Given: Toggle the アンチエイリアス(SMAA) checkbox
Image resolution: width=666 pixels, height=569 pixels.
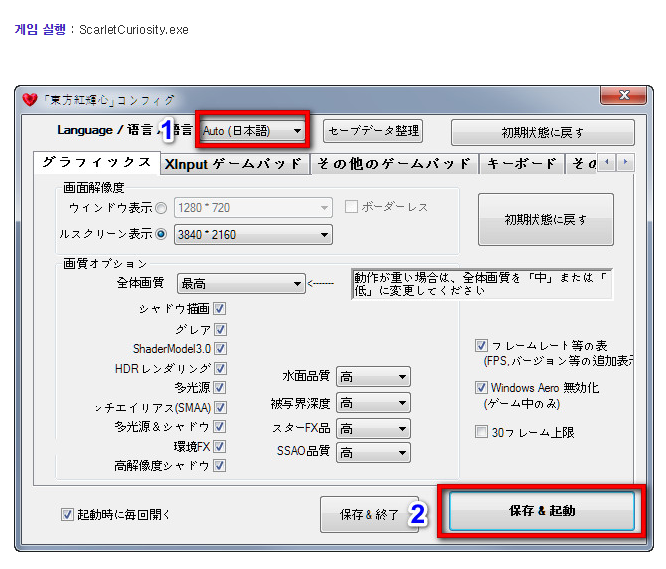Looking at the screenshot, I should [220, 408].
